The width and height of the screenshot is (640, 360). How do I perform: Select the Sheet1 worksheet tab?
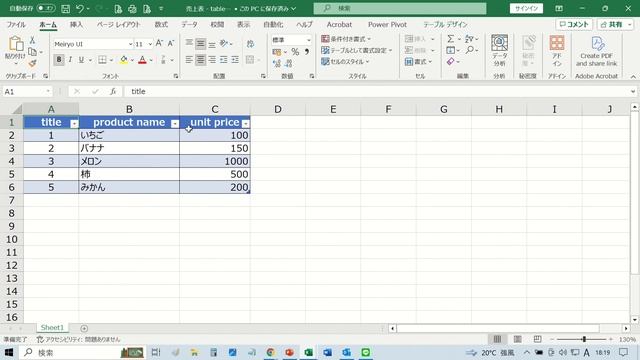click(x=52, y=327)
